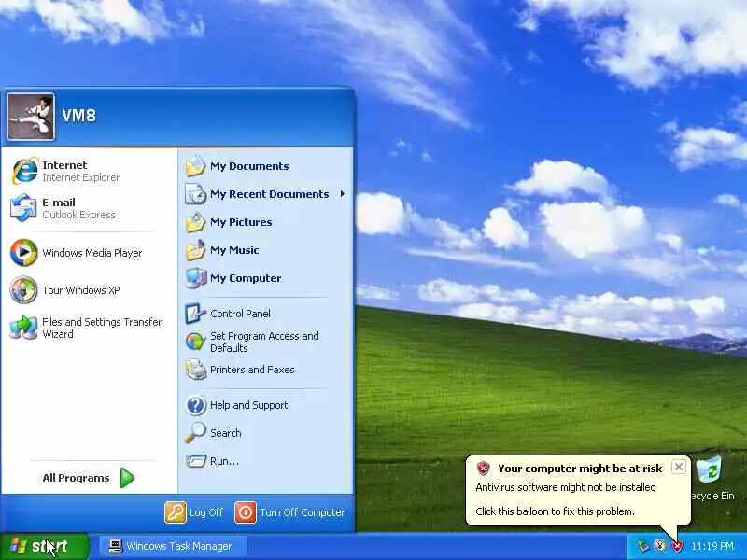Click the Control Panel icon

click(x=195, y=314)
